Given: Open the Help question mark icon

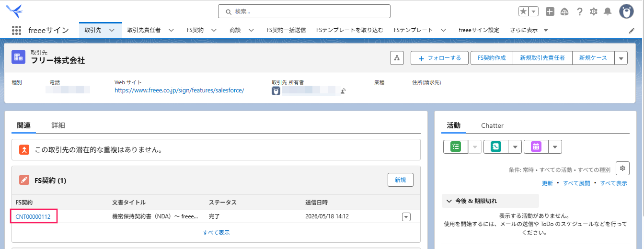Looking at the screenshot, I should click(580, 11).
